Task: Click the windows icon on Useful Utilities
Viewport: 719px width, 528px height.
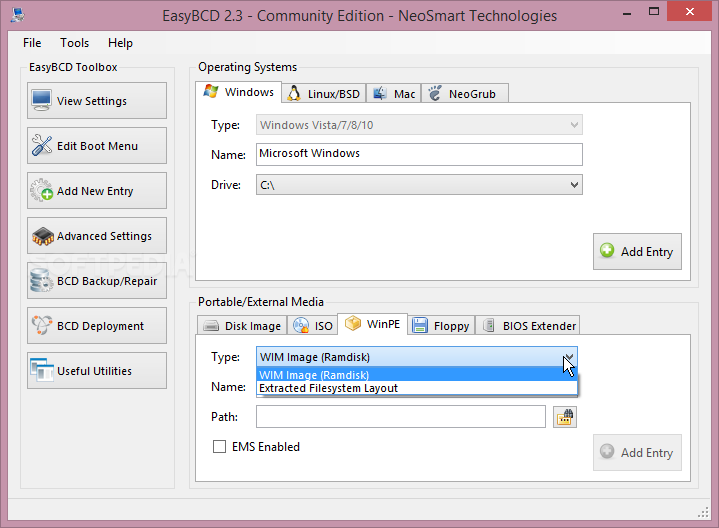Action: pyautogui.click(x=42, y=370)
